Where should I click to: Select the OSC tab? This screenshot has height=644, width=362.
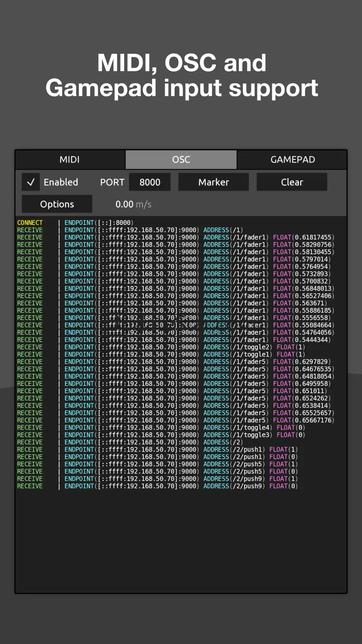(181, 160)
